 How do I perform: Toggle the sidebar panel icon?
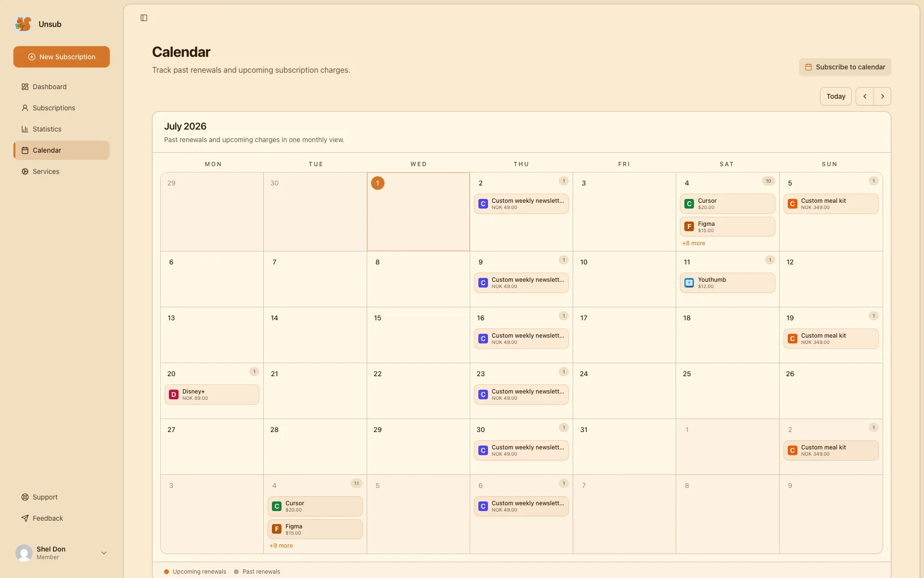click(x=144, y=18)
